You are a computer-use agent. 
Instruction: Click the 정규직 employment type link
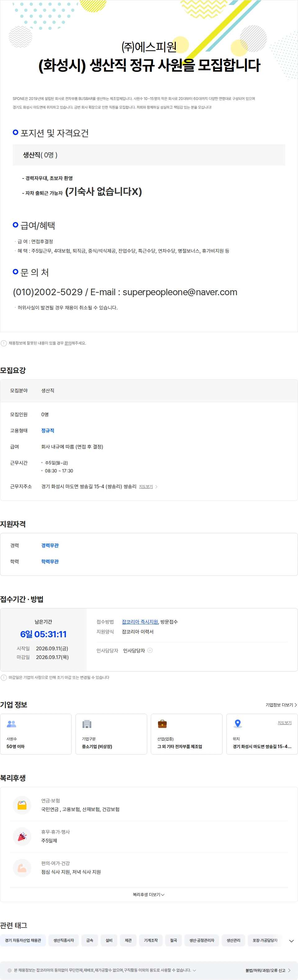(47, 431)
